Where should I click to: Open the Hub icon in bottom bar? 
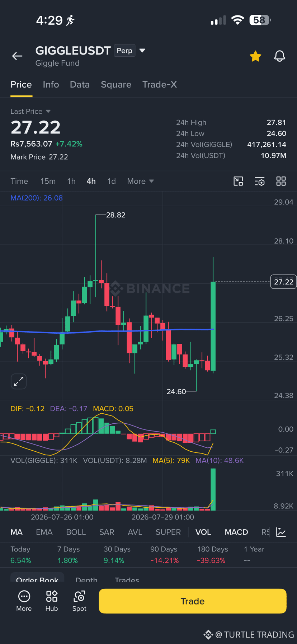coord(52,601)
